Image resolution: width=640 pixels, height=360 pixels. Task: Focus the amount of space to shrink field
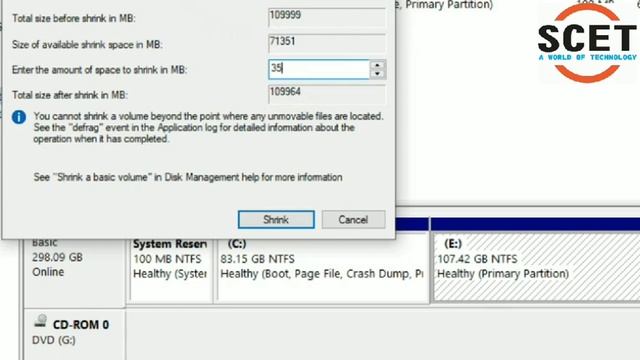pos(319,69)
